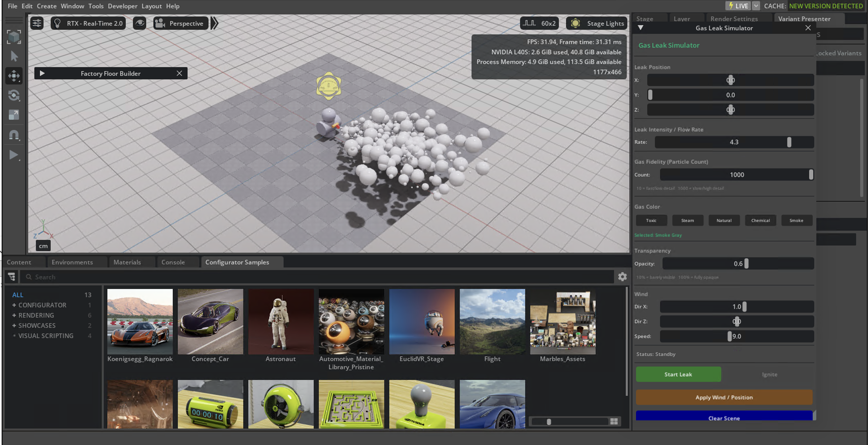The height and width of the screenshot is (445, 868).
Task: Open the File menu
Action: 13,6
